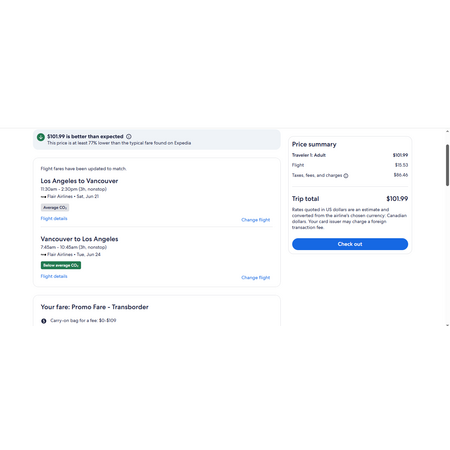Screen dimensions: 450x450
Task: Click the scroll up arrow of the page scrollbar
Action: coord(447,132)
